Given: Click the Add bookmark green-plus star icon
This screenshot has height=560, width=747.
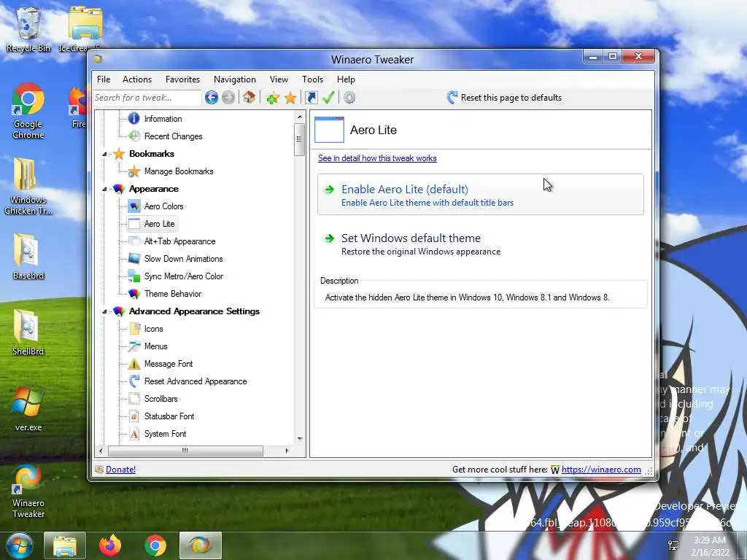Looking at the screenshot, I should (x=273, y=98).
